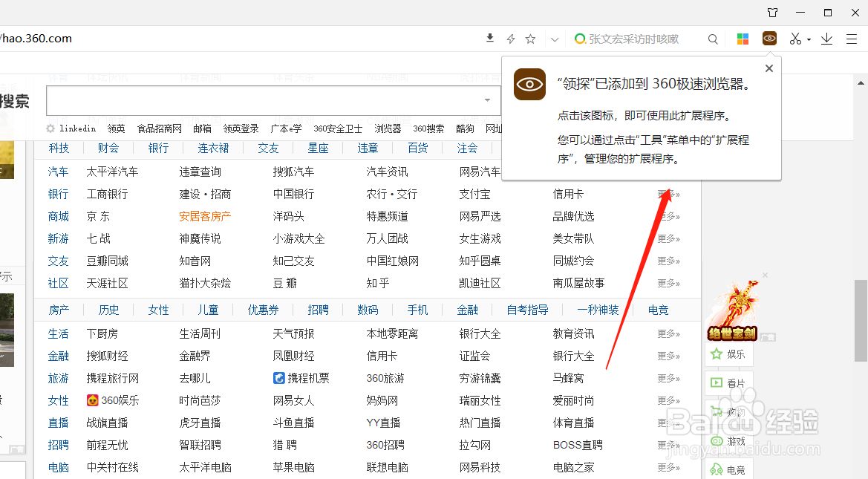868x479 pixels.
Task: Click the large eye icon in popup
Action: tap(529, 84)
